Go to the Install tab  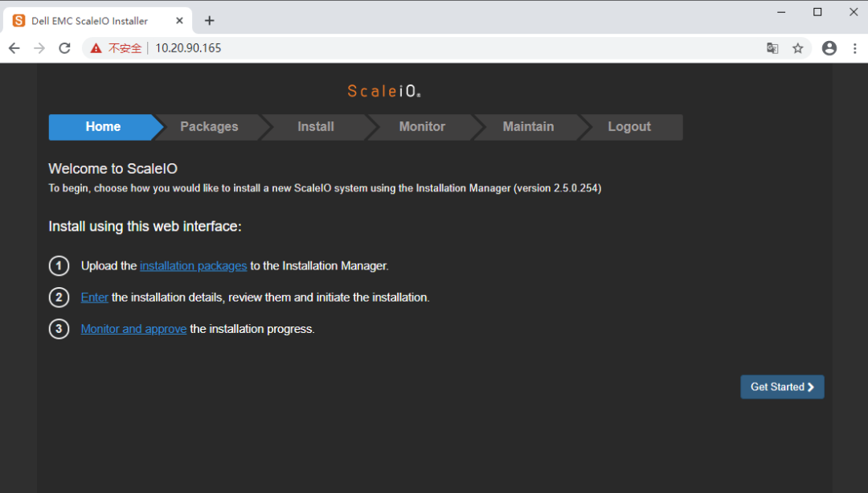(315, 127)
